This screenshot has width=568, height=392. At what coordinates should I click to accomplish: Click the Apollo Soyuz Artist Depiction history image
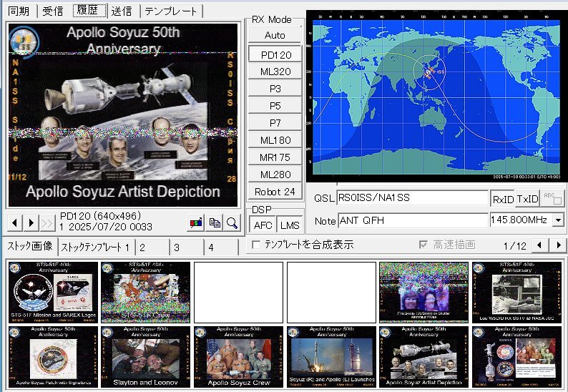pyautogui.click(x=123, y=115)
